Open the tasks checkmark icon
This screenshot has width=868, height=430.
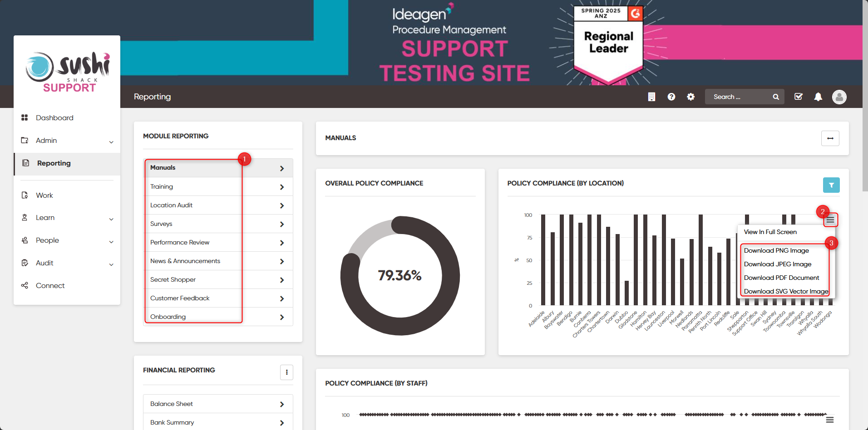pos(799,97)
